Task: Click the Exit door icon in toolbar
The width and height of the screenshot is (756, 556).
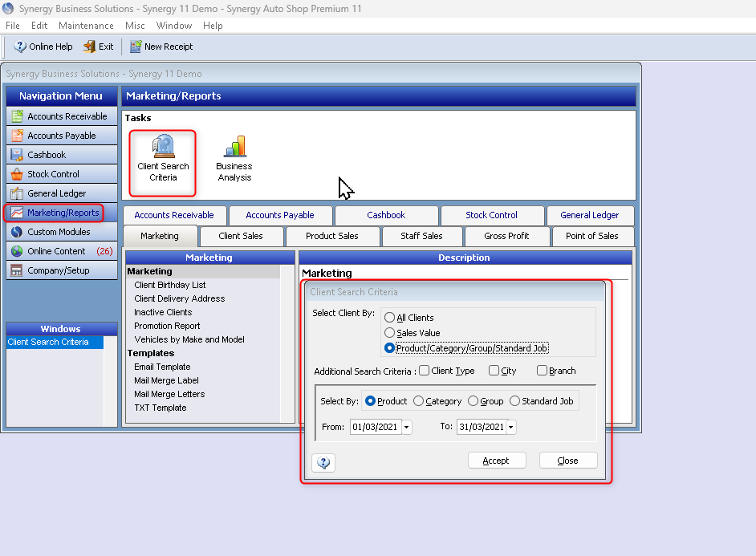Action: 89,47
